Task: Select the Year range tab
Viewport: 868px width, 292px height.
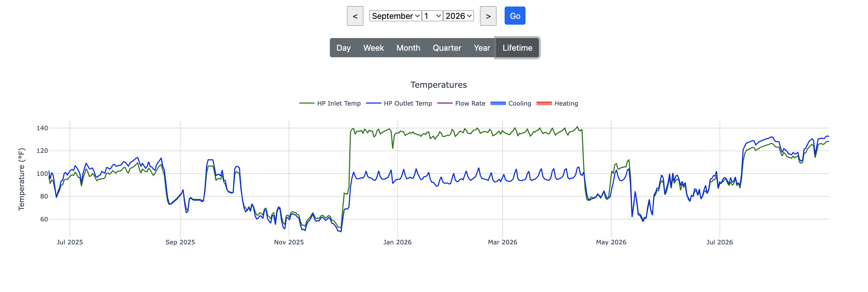Action: coord(482,48)
